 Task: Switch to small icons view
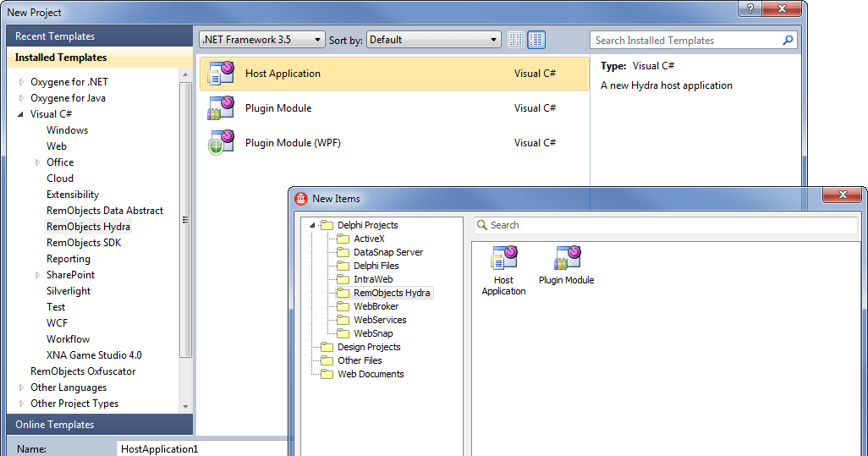coord(516,40)
